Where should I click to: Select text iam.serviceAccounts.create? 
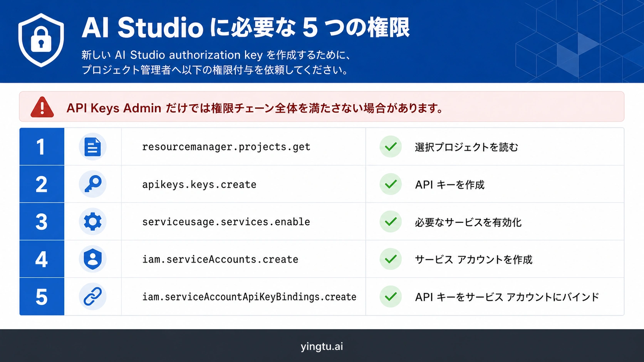click(x=220, y=259)
